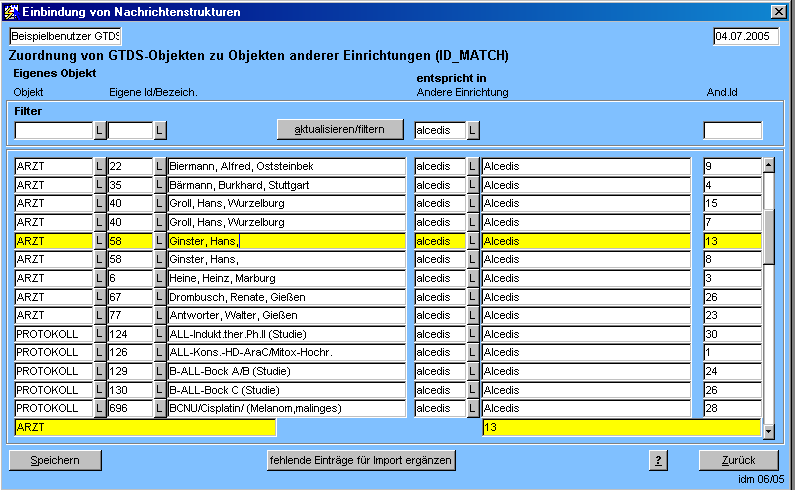795x490 pixels.
Task: Click the And.Id field with value 30
Action: tap(732, 334)
